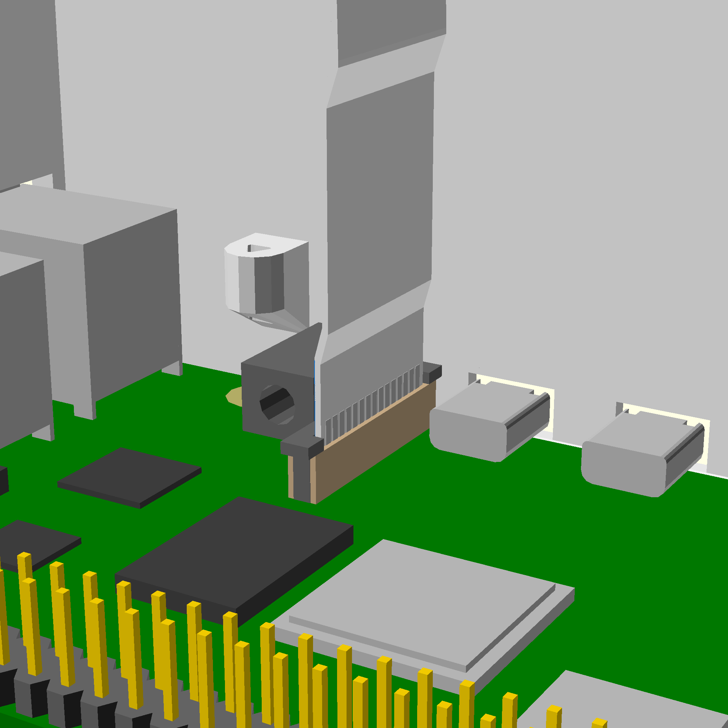Click the gray enclosure back wall
Screen dimensions: 728x728
point(565,189)
